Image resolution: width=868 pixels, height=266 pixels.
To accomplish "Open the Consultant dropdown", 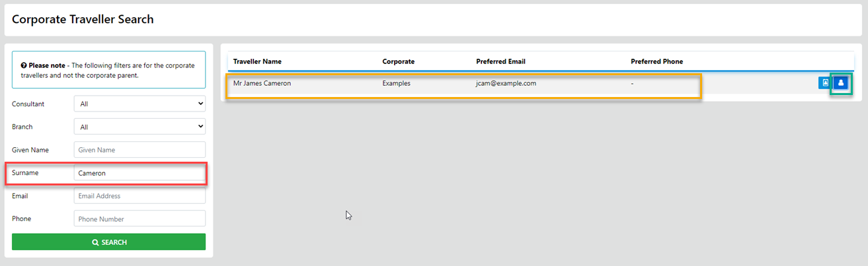I will coord(139,104).
